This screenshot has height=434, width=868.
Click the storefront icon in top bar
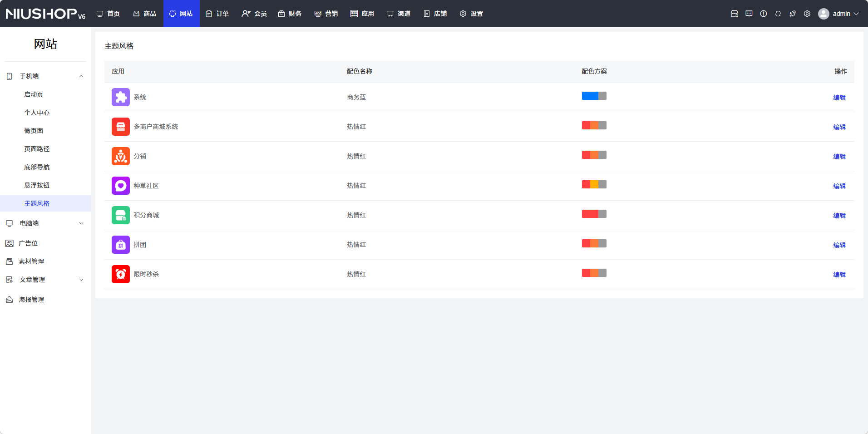tap(734, 14)
